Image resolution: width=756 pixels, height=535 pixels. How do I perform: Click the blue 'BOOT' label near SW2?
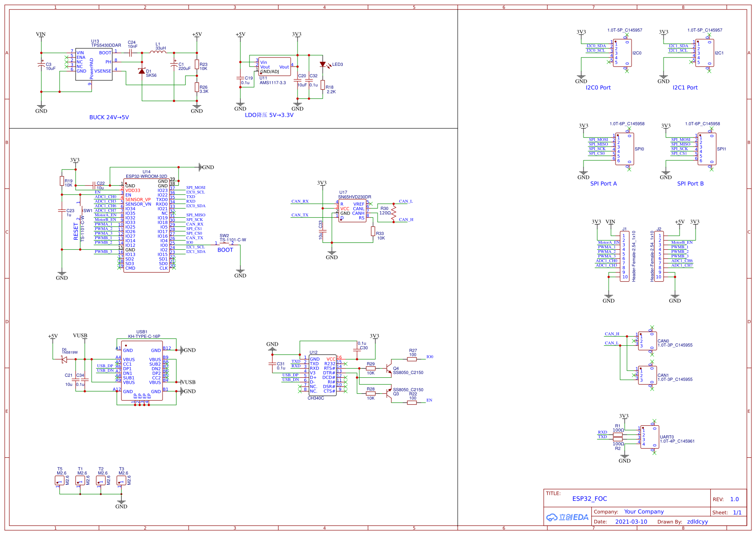[x=225, y=250]
